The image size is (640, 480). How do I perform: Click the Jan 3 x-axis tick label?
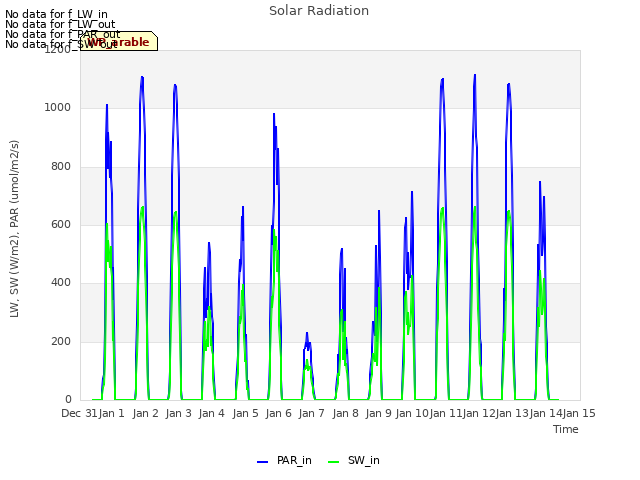click(178, 413)
